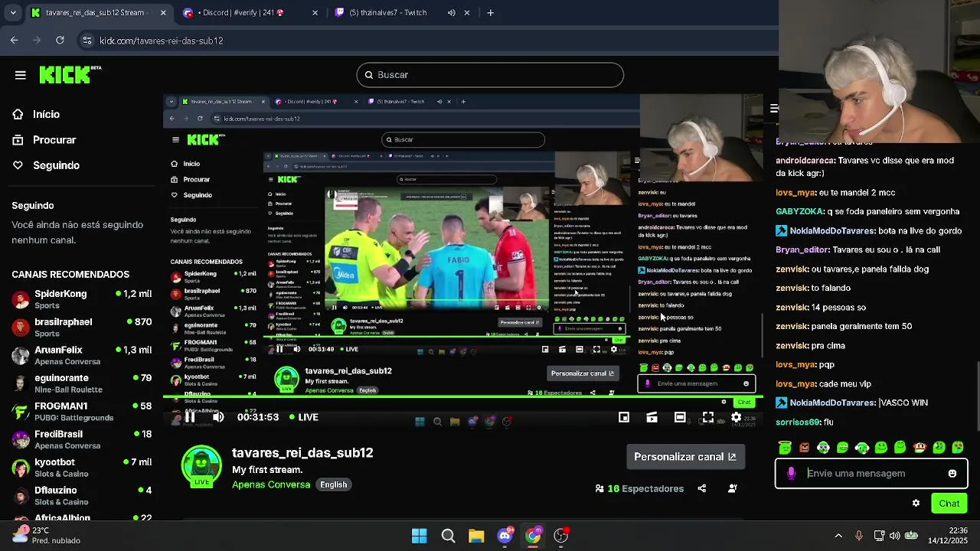The image size is (980, 551).
Task: Open the emoji picker in chat input
Action: 952,474
